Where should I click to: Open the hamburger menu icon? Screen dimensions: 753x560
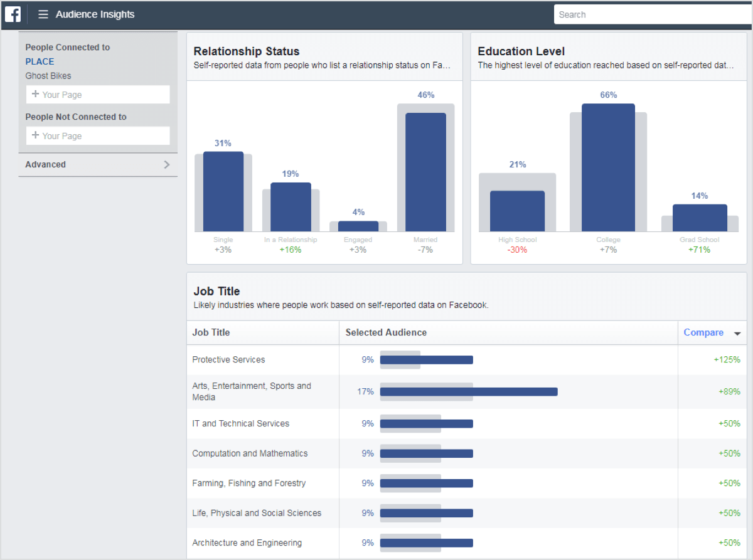(43, 14)
